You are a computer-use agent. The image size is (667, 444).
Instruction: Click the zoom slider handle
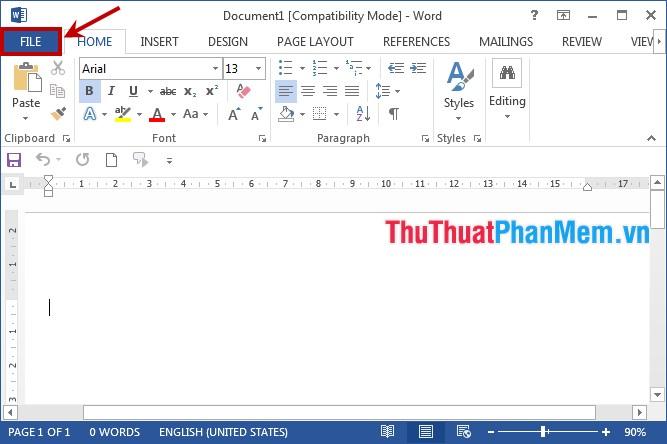tap(543, 432)
